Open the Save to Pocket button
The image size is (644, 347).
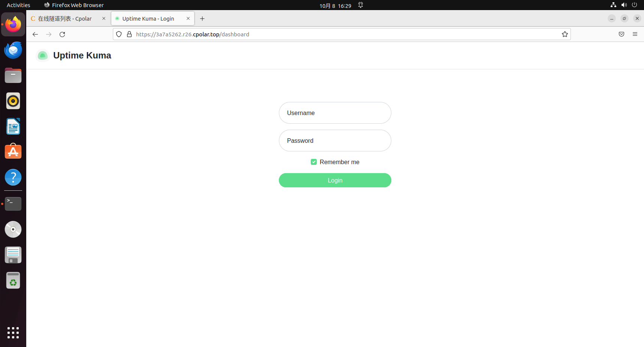click(x=622, y=34)
